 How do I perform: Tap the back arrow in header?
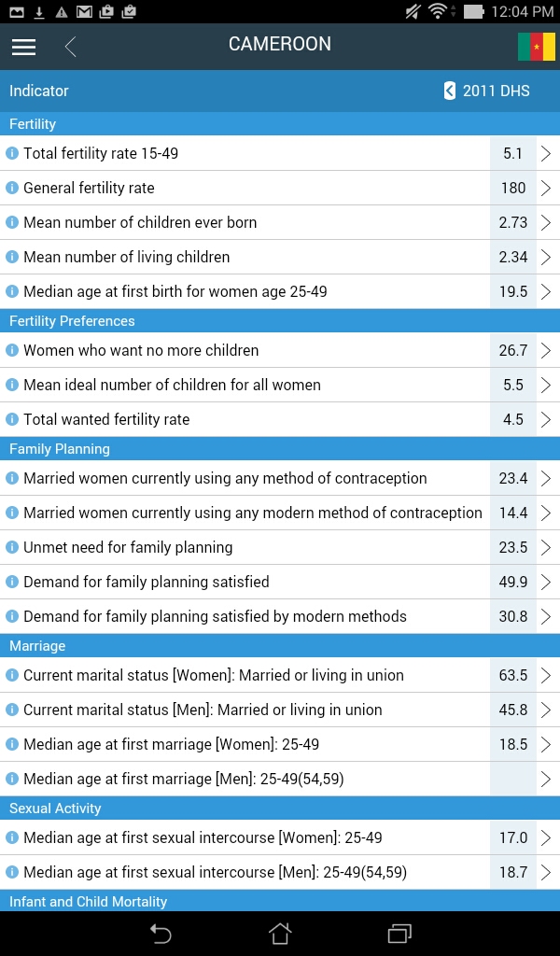click(x=71, y=47)
